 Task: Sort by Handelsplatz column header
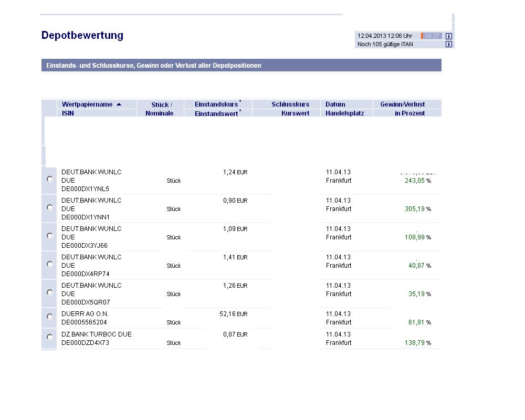(344, 113)
